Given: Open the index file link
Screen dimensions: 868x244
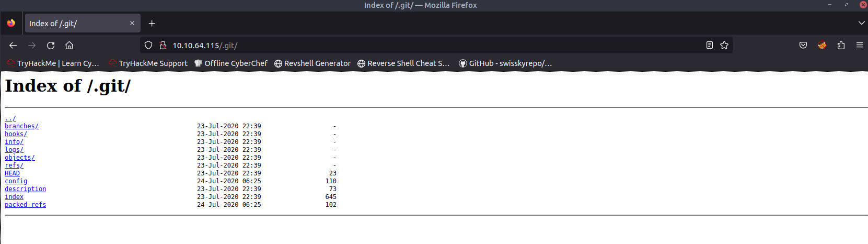Looking at the screenshot, I should click(x=14, y=197).
